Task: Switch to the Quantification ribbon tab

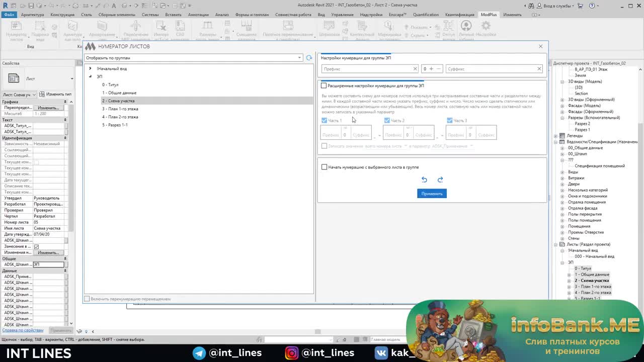Action: [426, 15]
